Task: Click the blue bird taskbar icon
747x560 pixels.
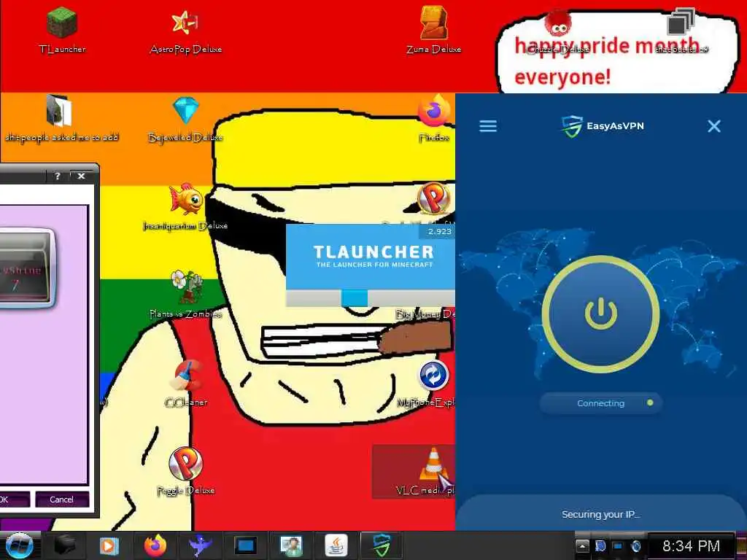Action: 201,545
